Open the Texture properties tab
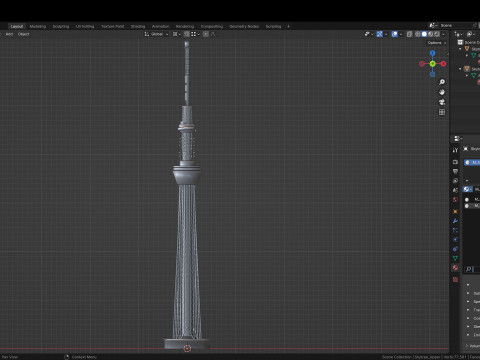 click(455, 279)
